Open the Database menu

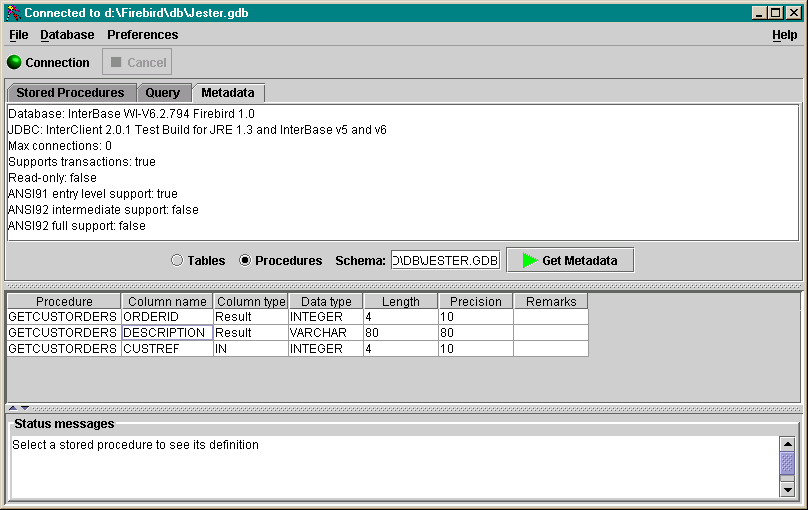[x=67, y=35]
